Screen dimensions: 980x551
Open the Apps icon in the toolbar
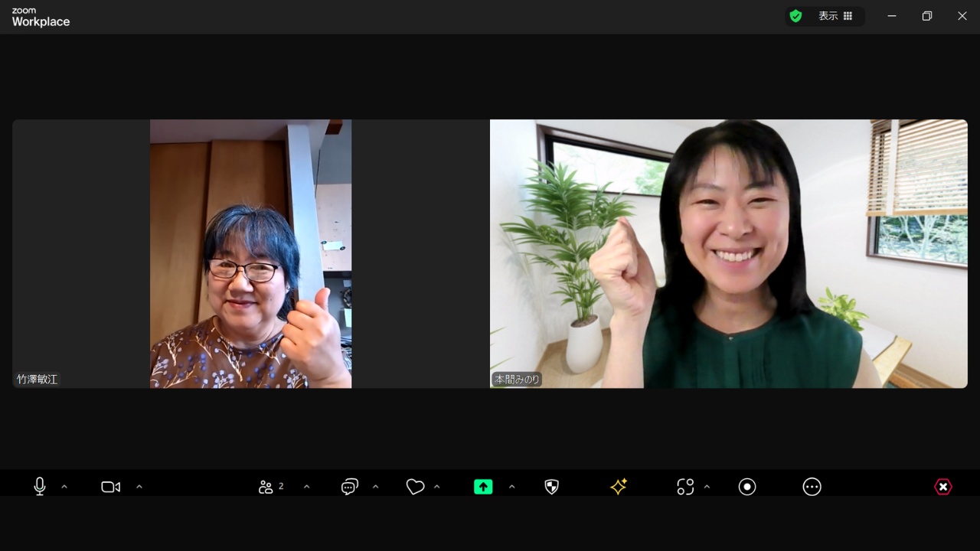(x=685, y=487)
